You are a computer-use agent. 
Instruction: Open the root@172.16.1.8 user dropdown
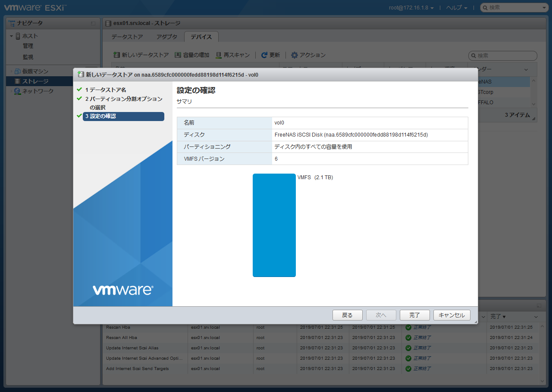(411, 7)
